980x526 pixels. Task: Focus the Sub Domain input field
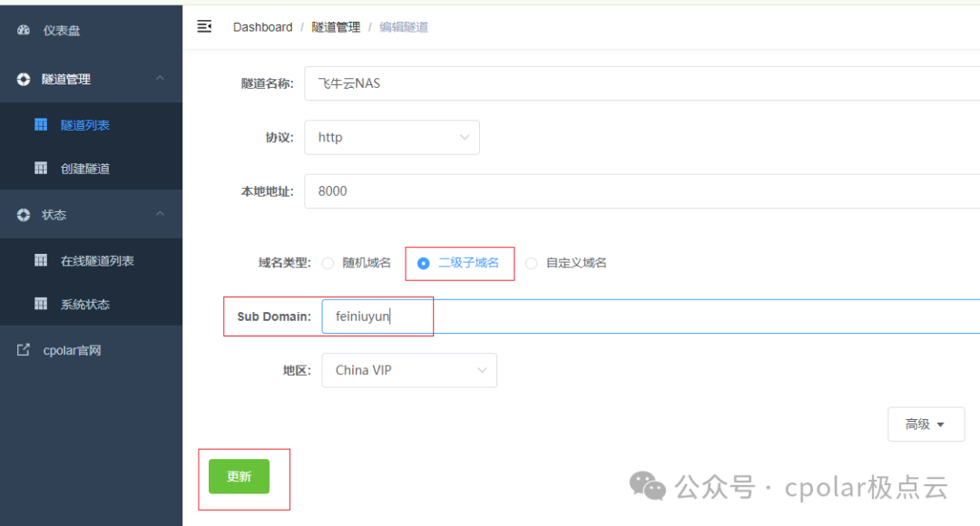[651, 317]
